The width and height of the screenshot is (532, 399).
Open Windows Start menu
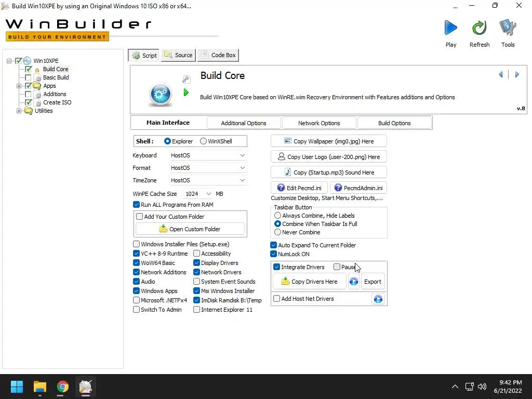17,387
